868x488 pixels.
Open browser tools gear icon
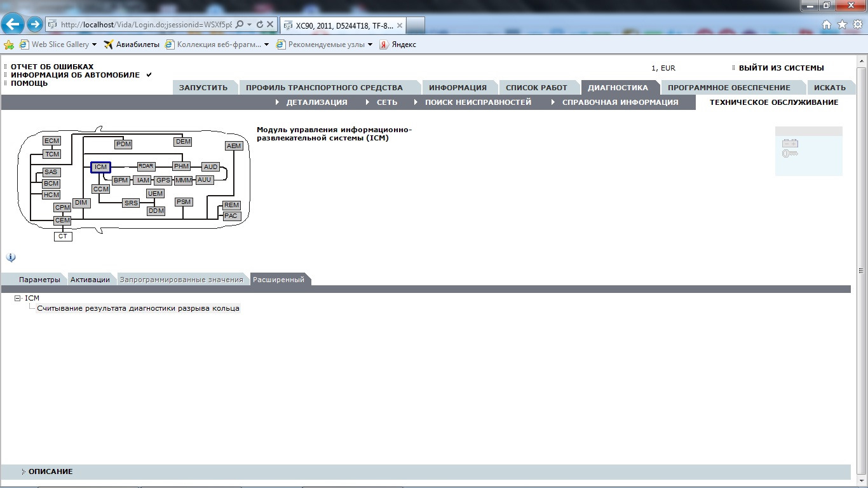pyautogui.click(x=857, y=25)
